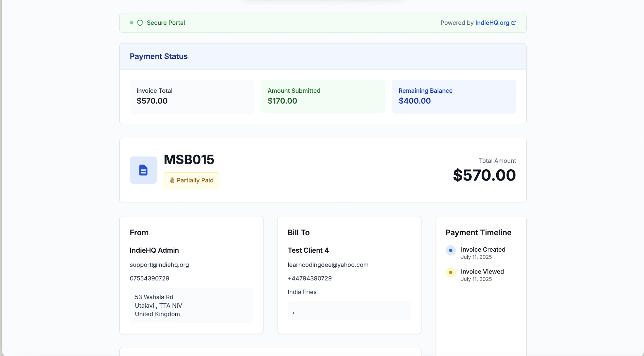Click the Remaining Balance label
Viewport: 644px width, 356px height.
point(426,91)
